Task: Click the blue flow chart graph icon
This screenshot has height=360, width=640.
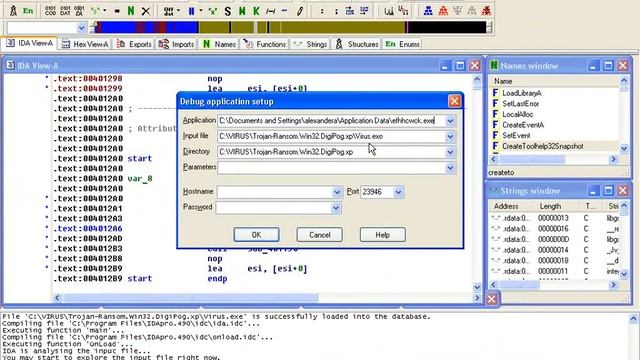Action: [428, 11]
